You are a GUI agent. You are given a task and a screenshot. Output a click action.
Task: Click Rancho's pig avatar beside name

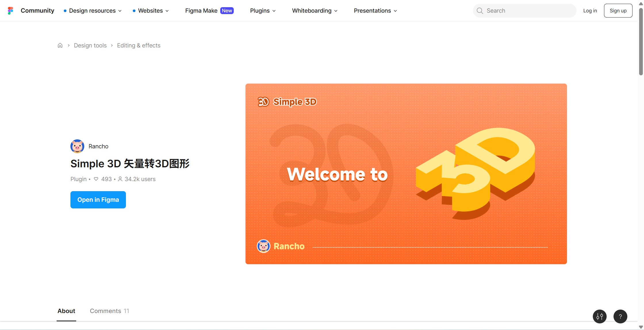(77, 146)
